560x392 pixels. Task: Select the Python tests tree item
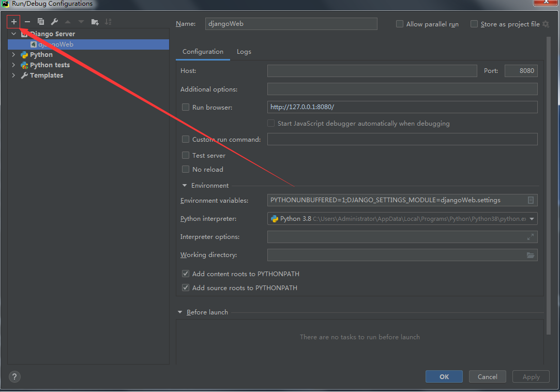point(50,65)
